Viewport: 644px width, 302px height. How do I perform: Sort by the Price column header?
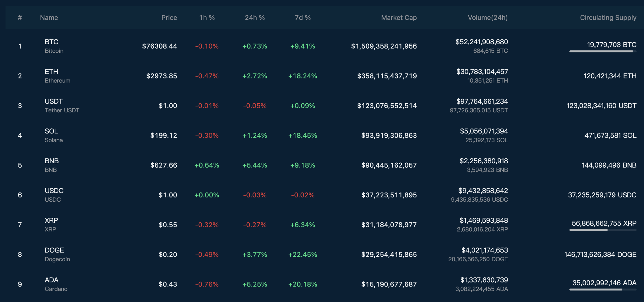(169, 18)
